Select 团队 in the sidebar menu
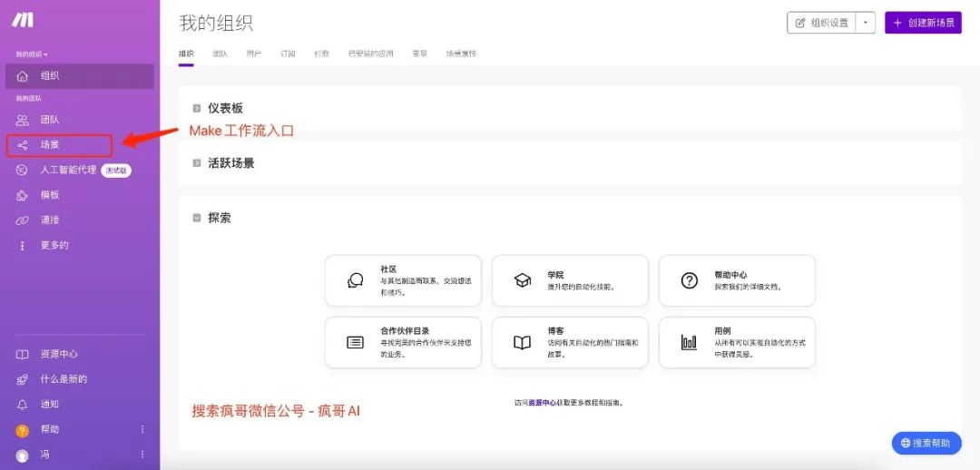This screenshot has height=470, width=980. point(79,120)
